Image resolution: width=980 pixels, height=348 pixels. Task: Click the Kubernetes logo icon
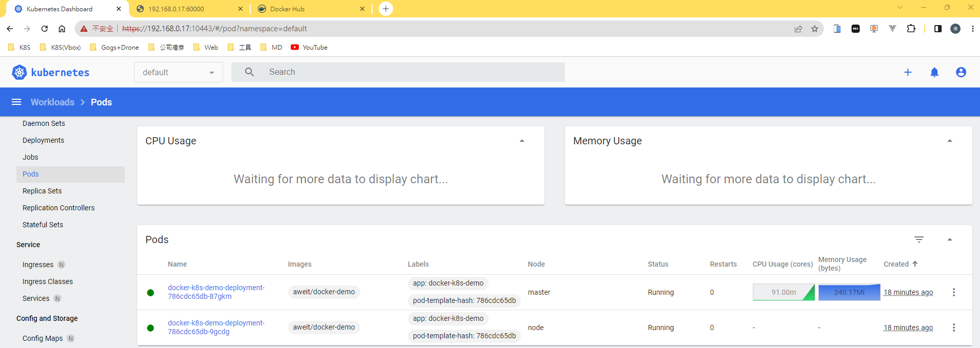[x=19, y=72]
